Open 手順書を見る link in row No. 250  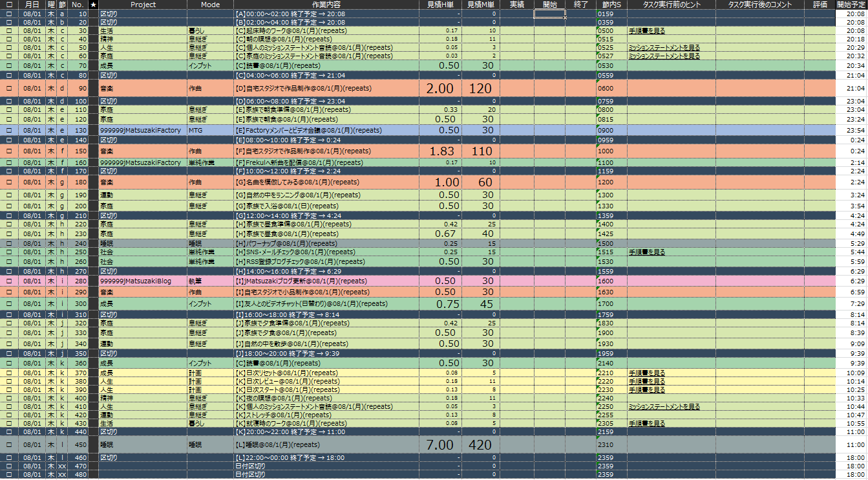point(647,252)
